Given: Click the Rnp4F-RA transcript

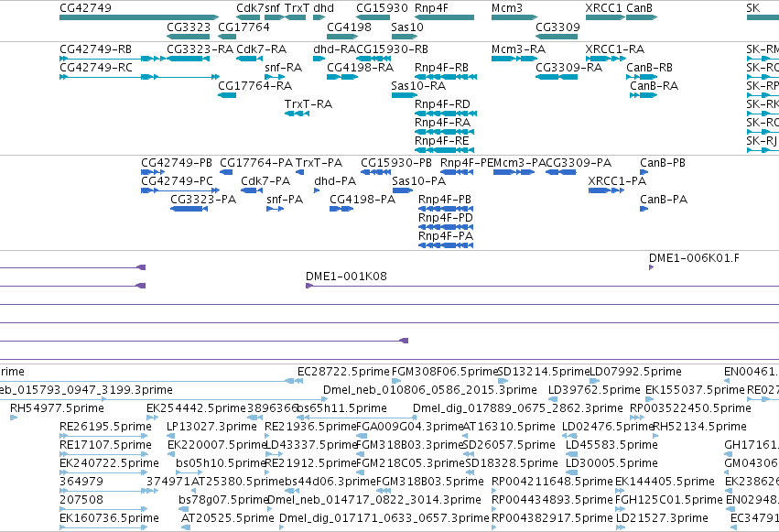Looking at the screenshot, I should (x=444, y=132).
